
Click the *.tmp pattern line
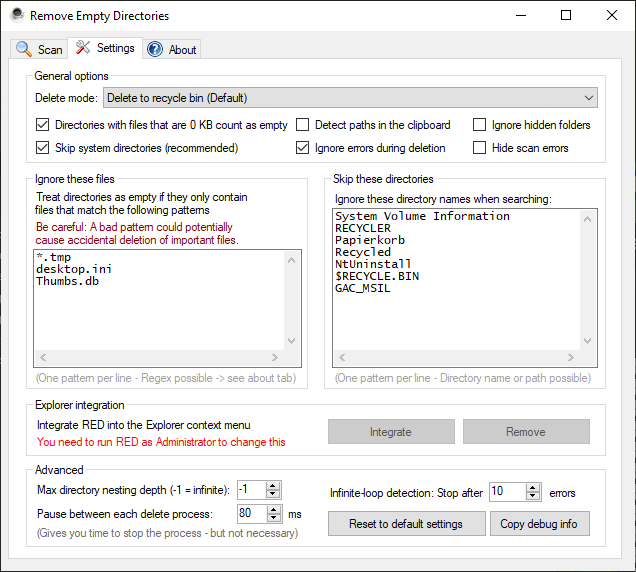click(54, 257)
